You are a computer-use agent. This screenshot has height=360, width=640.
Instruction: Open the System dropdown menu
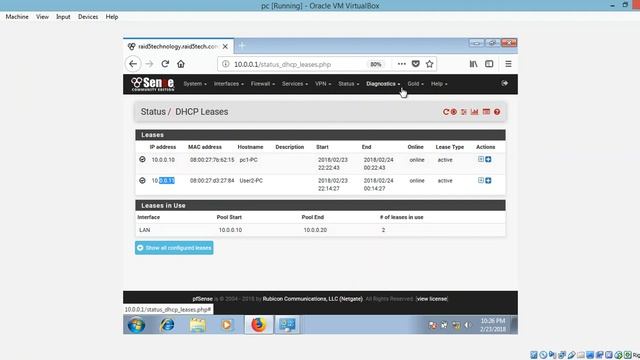click(195, 84)
